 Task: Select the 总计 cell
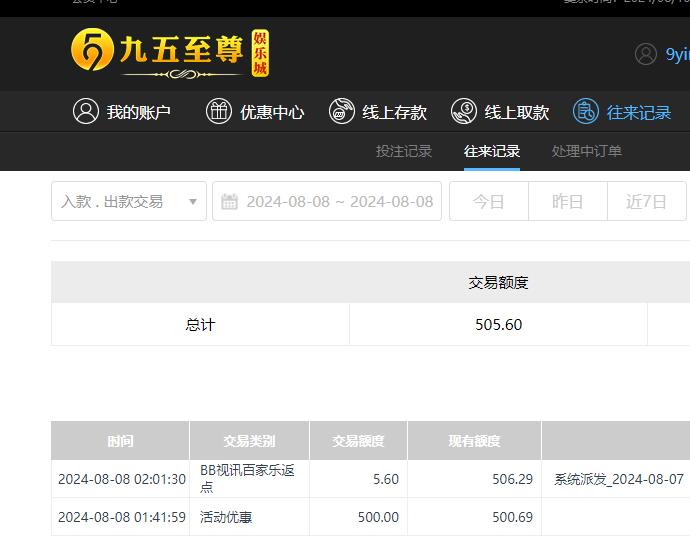[x=200, y=324]
